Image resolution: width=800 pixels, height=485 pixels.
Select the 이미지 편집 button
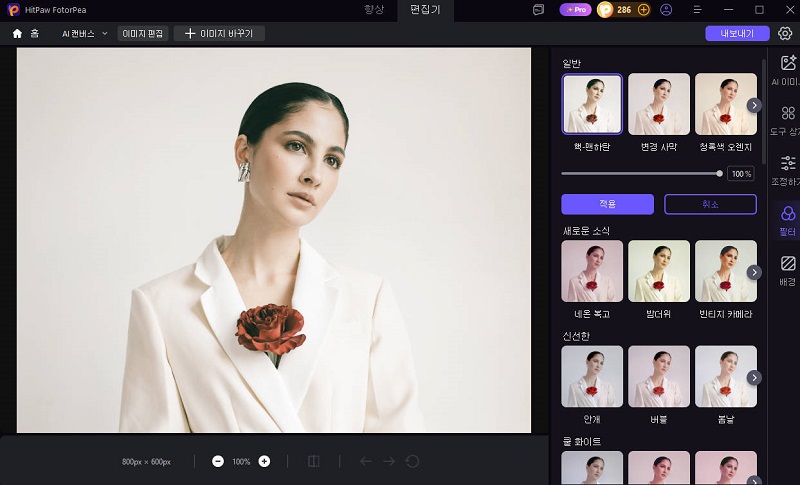(143, 34)
